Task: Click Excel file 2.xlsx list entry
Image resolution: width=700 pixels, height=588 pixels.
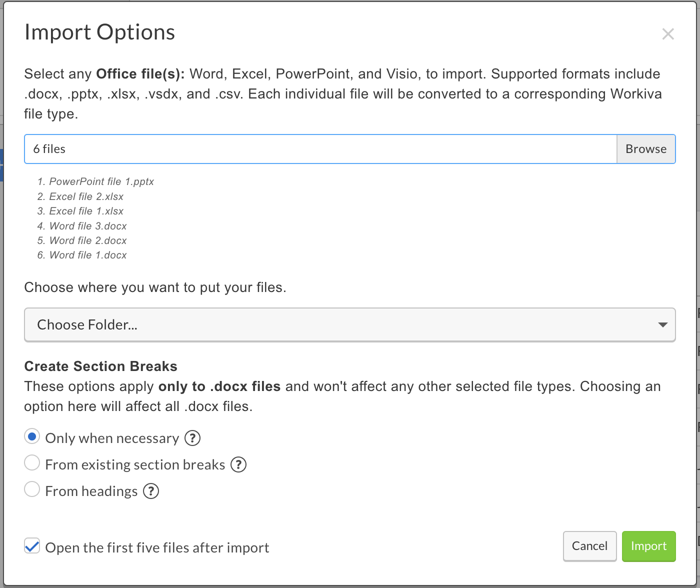Action: point(86,196)
